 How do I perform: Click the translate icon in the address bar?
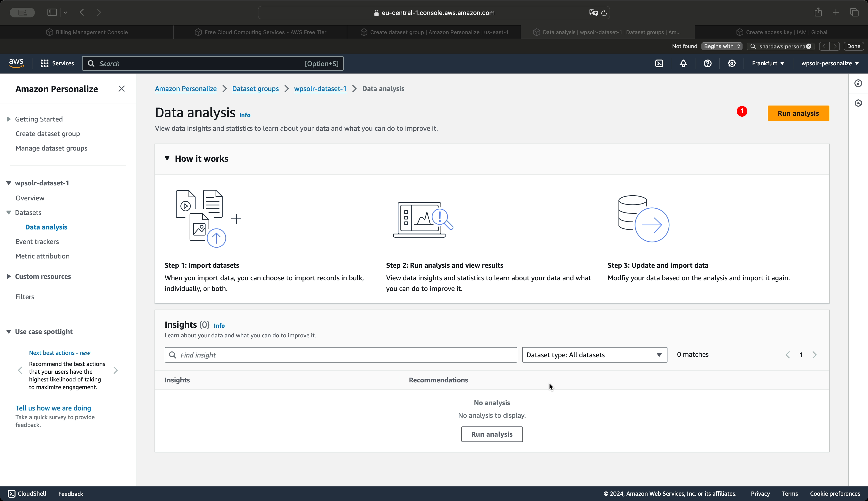(593, 13)
